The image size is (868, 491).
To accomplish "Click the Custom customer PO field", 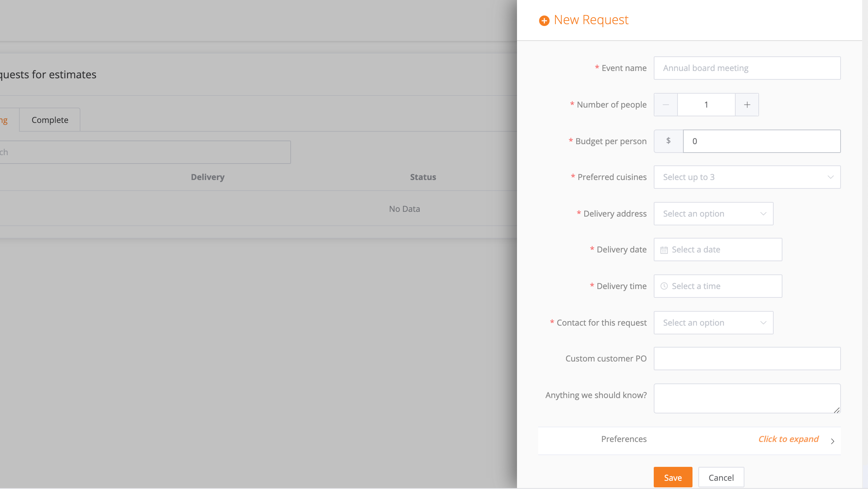I will point(747,359).
